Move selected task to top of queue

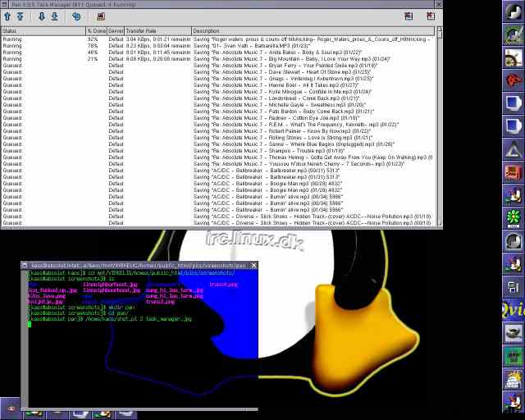click(20, 16)
